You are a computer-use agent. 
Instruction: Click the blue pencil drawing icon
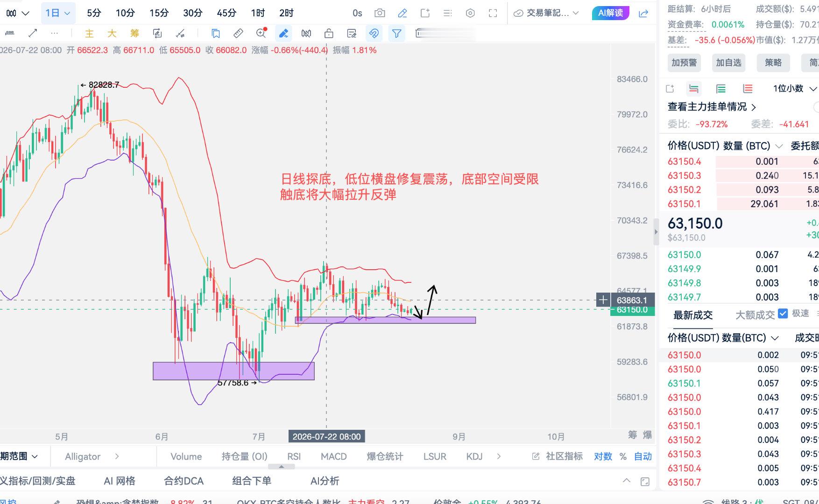(x=402, y=13)
